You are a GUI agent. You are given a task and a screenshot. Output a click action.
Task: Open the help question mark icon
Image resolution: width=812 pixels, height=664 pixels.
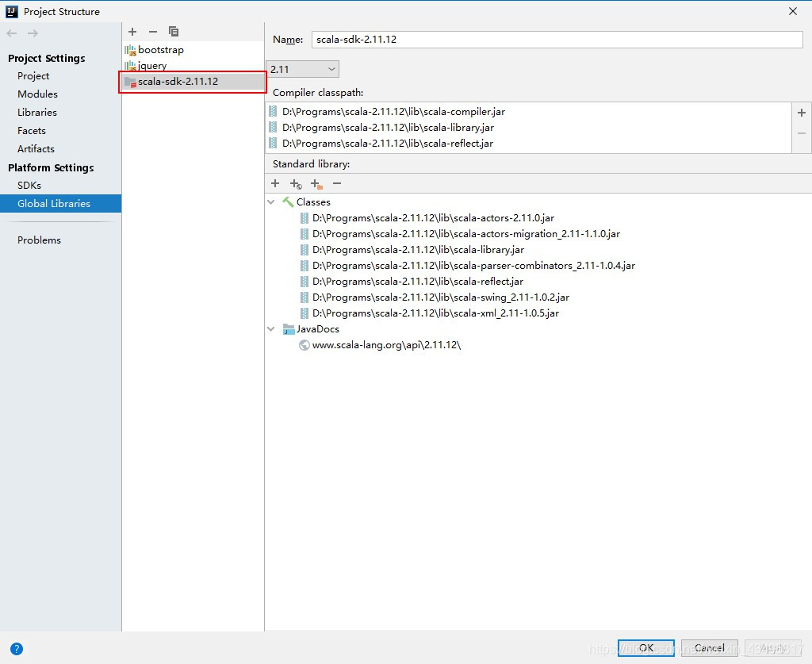tap(17, 648)
